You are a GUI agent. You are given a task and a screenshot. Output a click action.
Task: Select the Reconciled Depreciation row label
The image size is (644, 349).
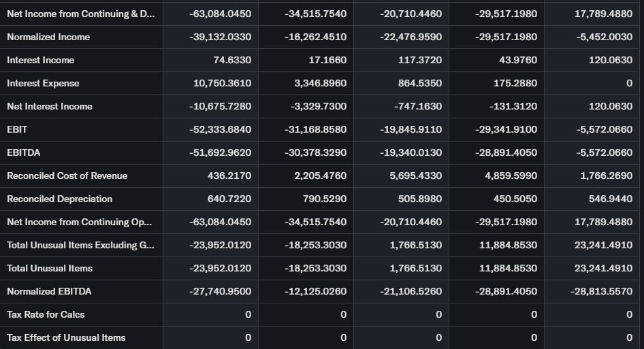click(60, 199)
